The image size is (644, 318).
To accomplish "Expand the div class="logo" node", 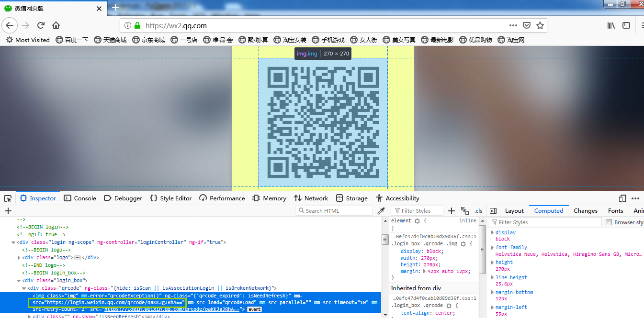I will pos(19,258).
